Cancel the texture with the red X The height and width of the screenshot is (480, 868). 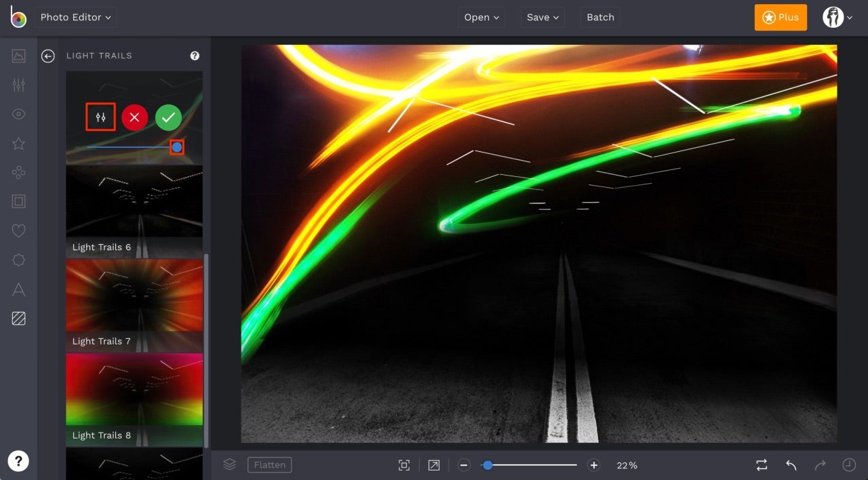point(134,117)
